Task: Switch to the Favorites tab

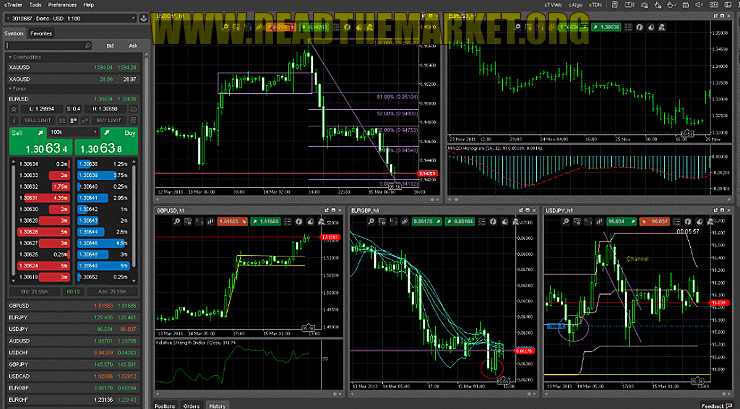Action: [41, 33]
